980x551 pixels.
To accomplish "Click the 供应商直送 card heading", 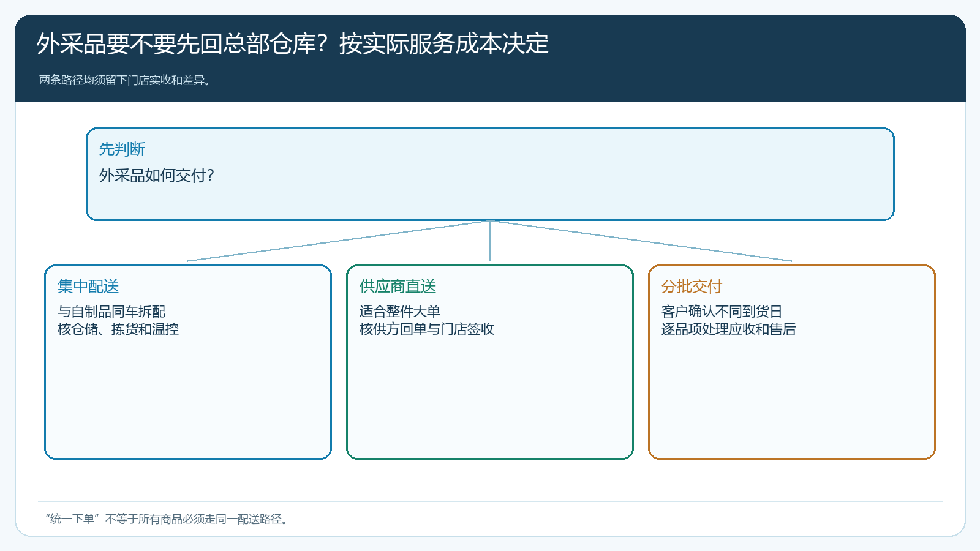I will [398, 287].
